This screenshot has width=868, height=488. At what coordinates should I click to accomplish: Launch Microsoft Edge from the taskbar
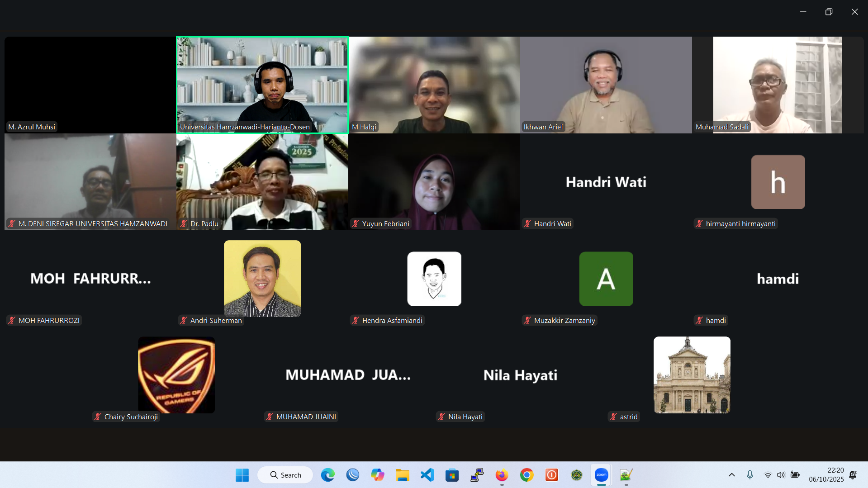click(x=327, y=475)
